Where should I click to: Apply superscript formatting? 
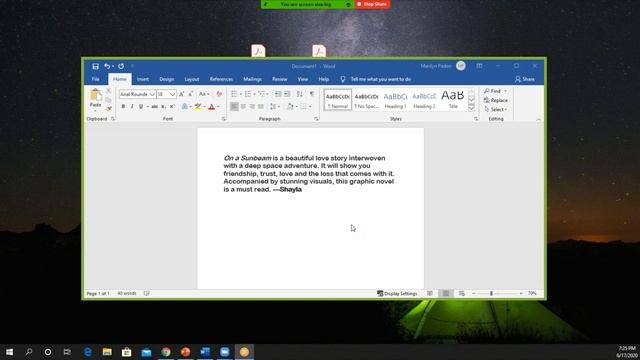click(172, 107)
